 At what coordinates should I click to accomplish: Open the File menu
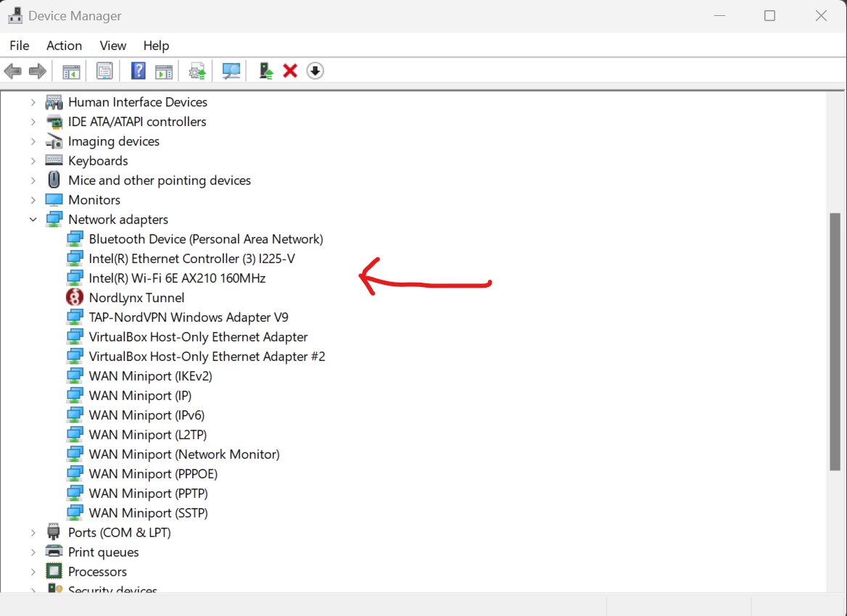click(20, 46)
